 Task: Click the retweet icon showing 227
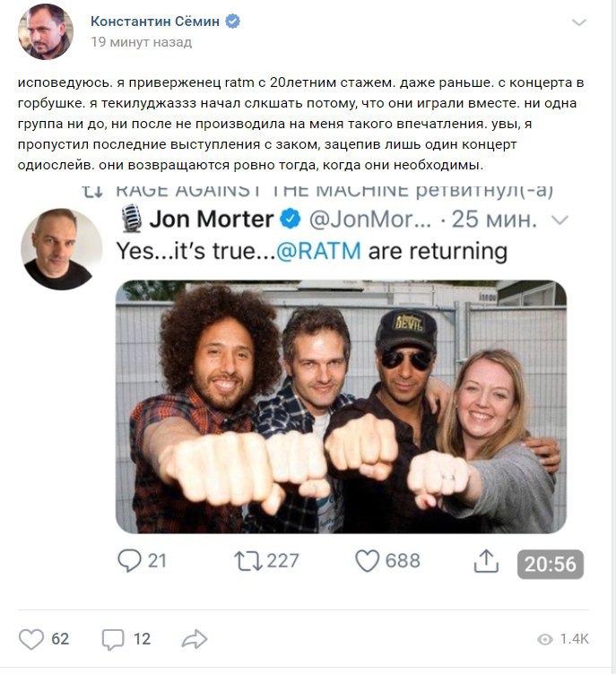point(247,561)
